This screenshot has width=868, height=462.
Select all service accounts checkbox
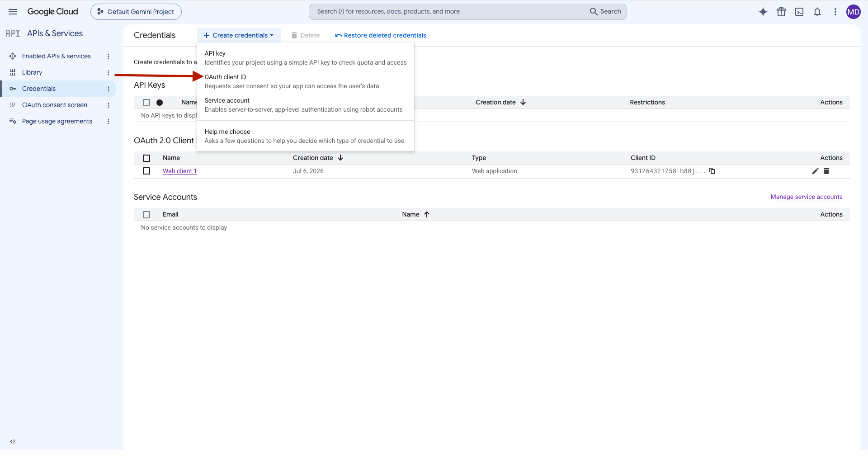146,215
